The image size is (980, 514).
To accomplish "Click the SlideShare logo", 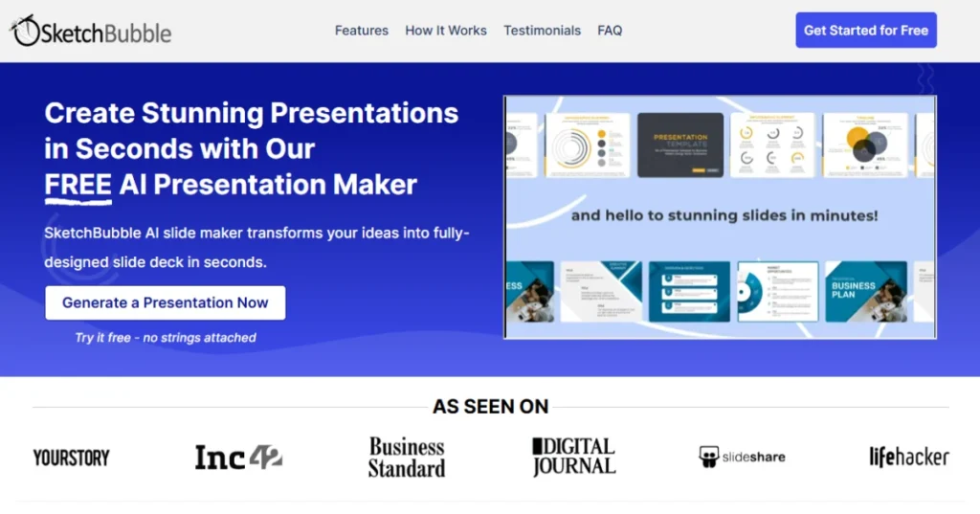I will (x=742, y=458).
